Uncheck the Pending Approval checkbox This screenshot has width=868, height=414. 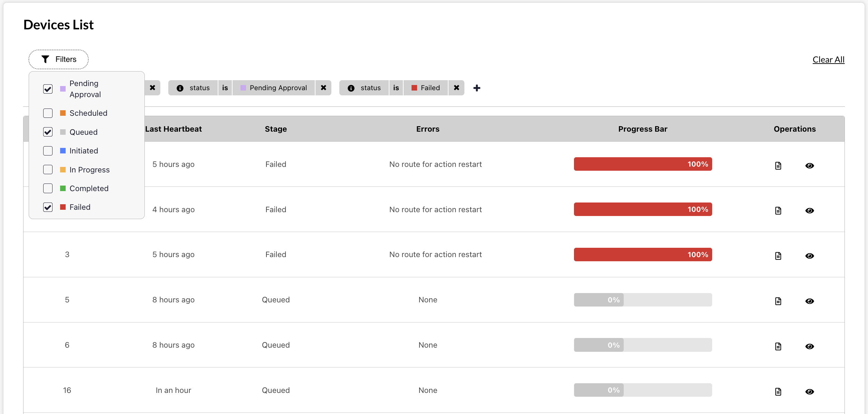point(48,89)
